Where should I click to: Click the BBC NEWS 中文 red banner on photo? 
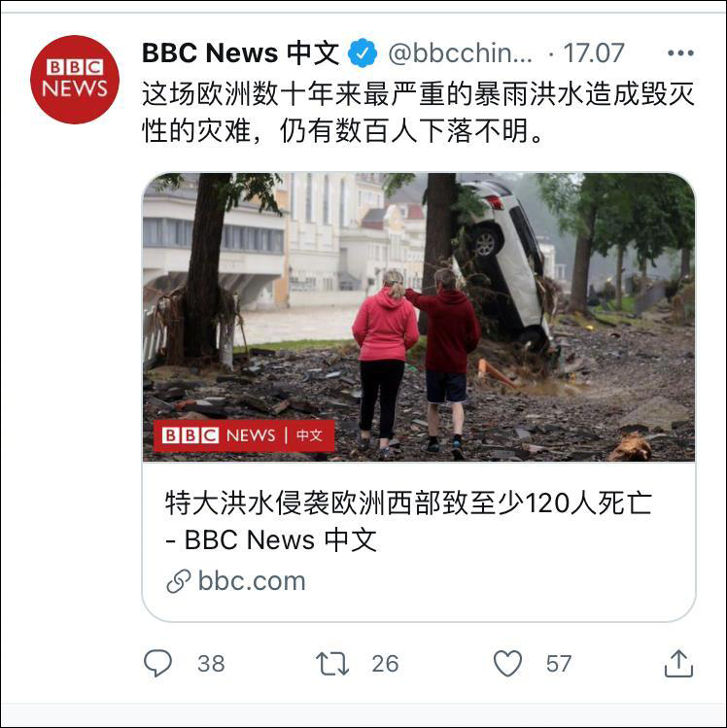(x=244, y=435)
